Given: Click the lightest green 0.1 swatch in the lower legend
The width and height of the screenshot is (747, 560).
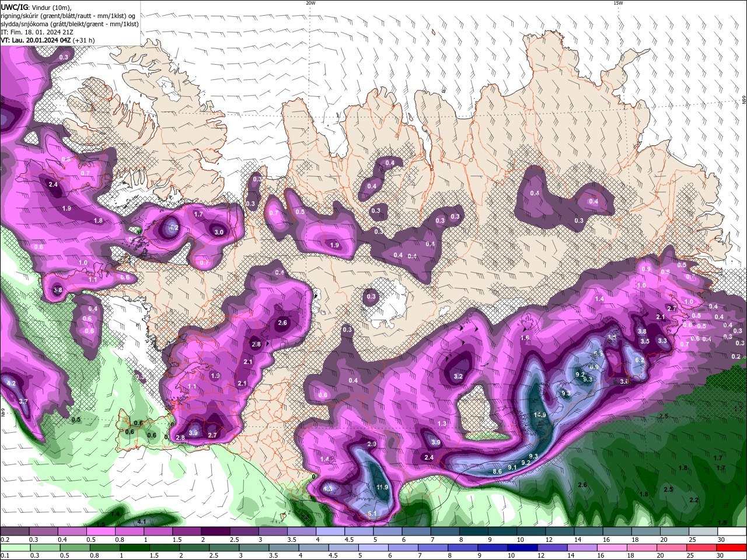Looking at the screenshot, I should pos(15,548).
